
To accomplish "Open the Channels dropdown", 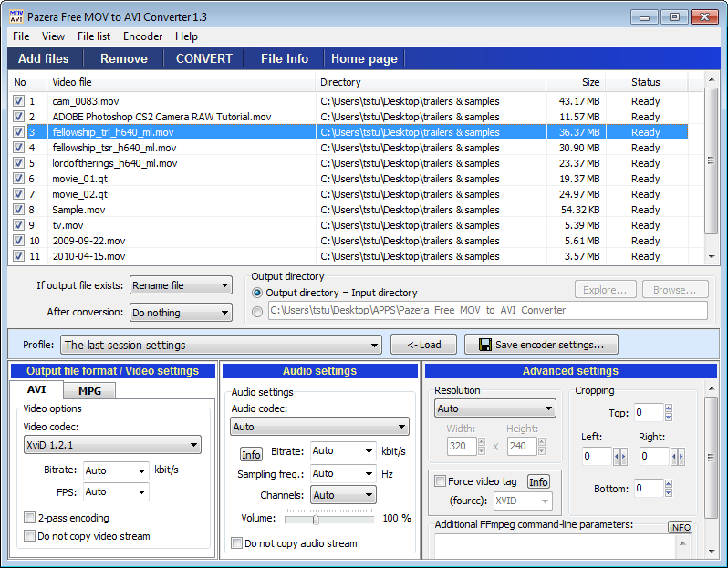I will coord(343,495).
